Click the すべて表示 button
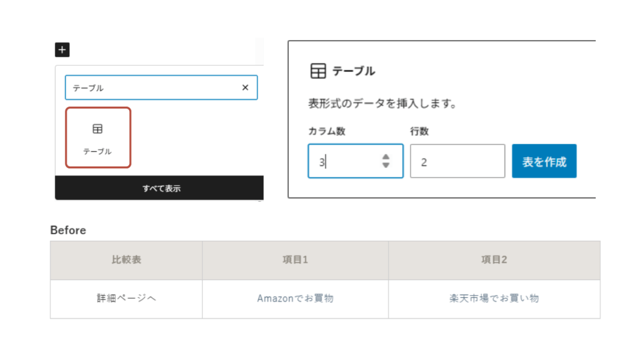 click(159, 188)
